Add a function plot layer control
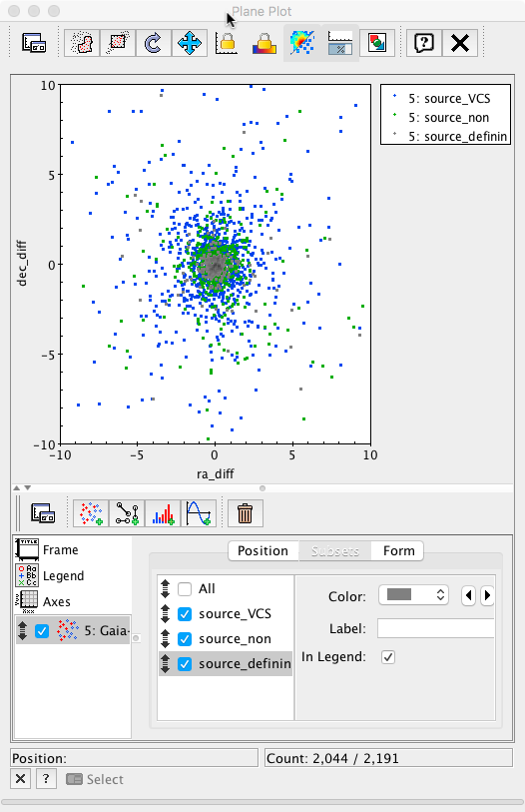The image size is (525, 812). (199, 513)
